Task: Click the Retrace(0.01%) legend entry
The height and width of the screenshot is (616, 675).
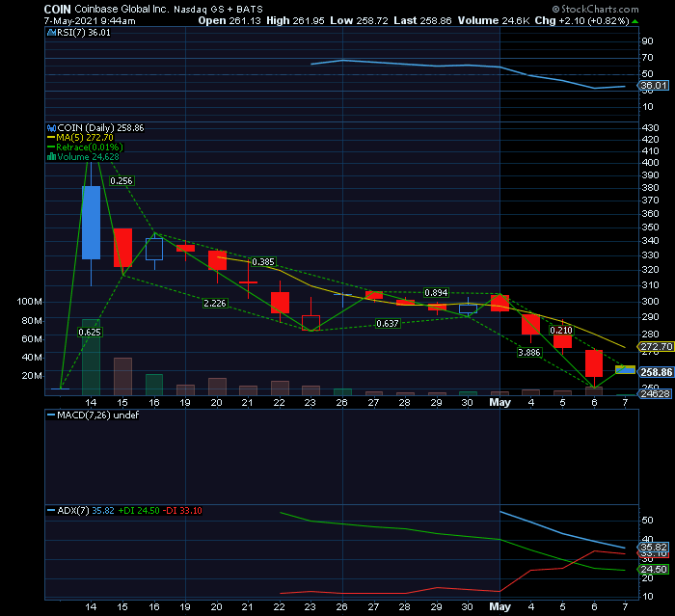Action: [x=85, y=147]
